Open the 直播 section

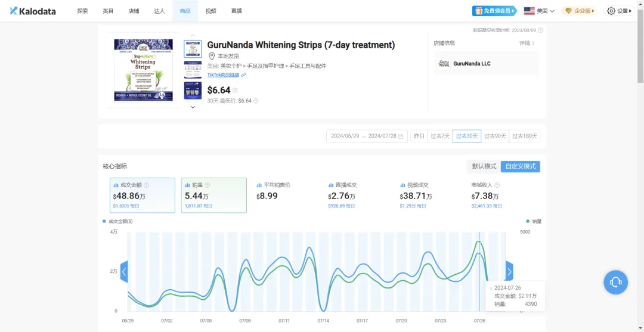[x=237, y=11]
